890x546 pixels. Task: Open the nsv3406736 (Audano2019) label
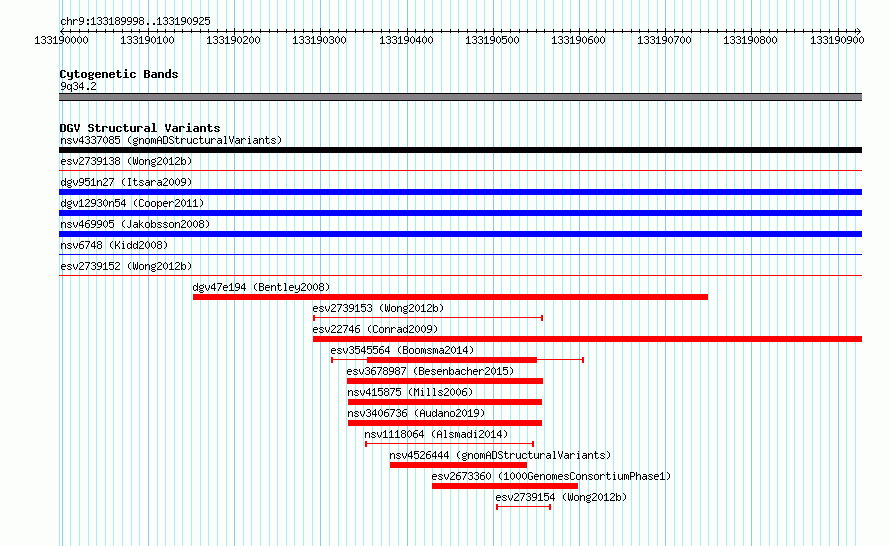click(416, 413)
